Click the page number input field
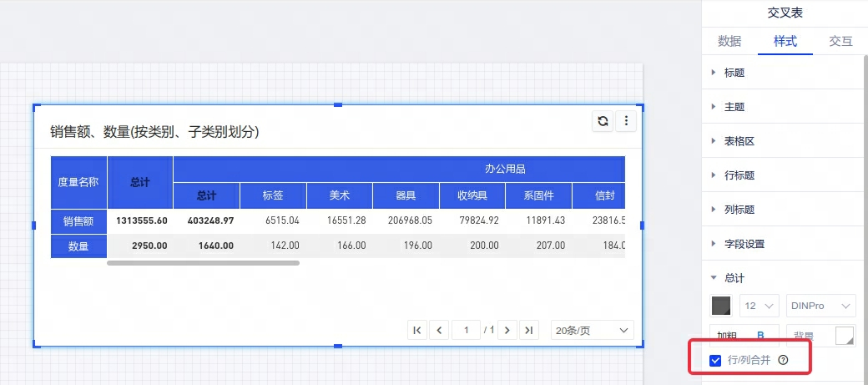The image size is (868, 385). (x=466, y=330)
